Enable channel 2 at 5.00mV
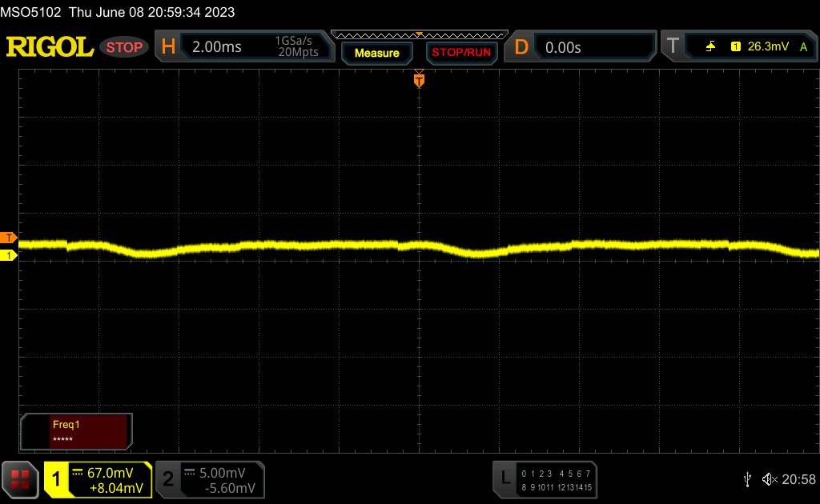 [210, 479]
